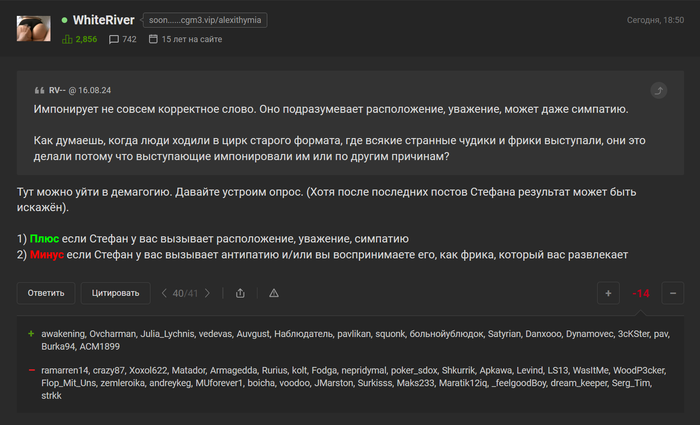Open voter Serg_Tim's profile
The image size is (700, 425).
632,383
